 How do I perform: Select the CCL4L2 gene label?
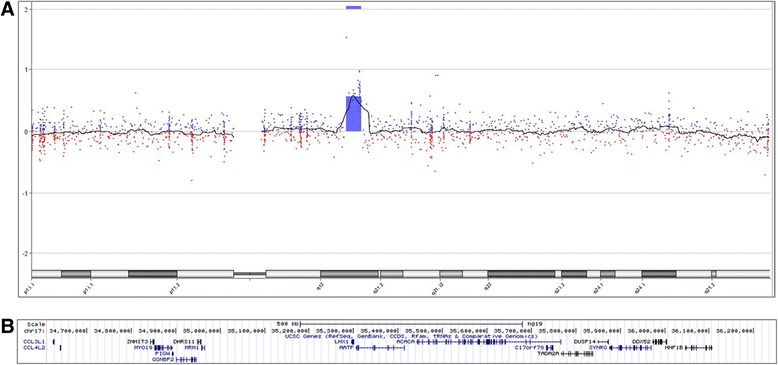pos(34,348)
